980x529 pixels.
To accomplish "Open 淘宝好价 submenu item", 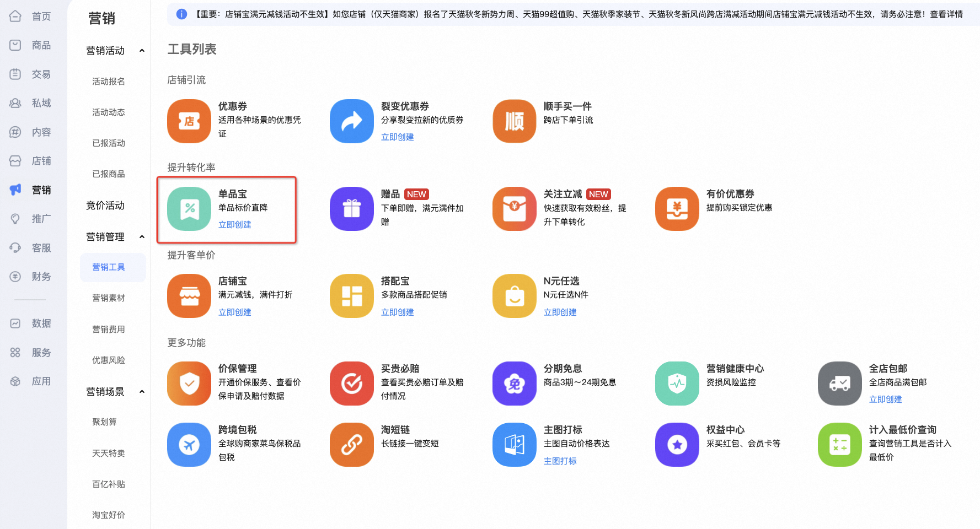I will click(109, 515).
